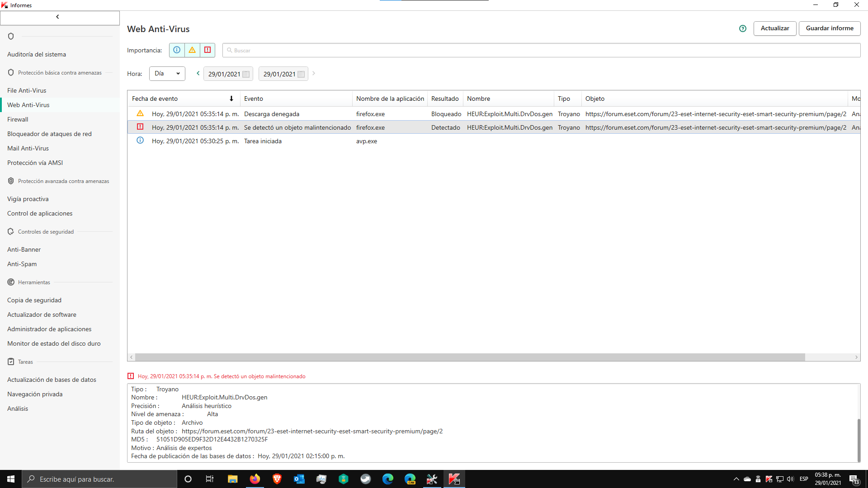Screen dimensions: 868x488
Task: Open Bloqueador de ataques de red
Action: click(x=49, y=134)
